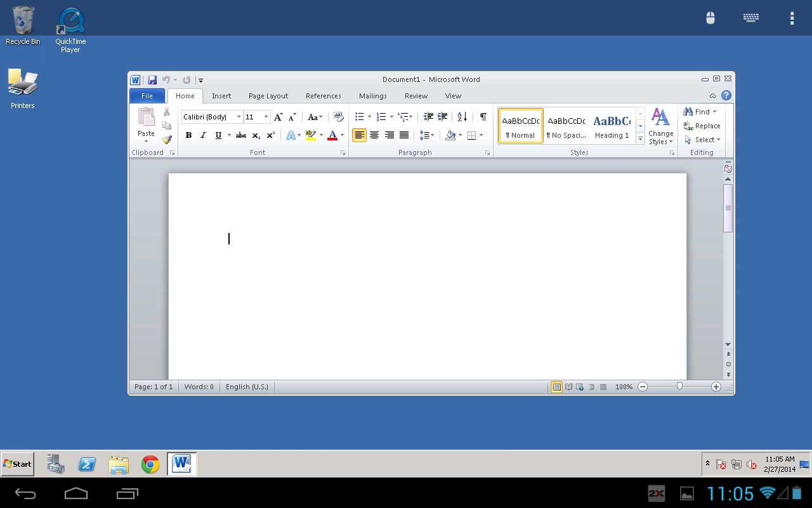Open the font name dropdown
Viewport: 812px width, 508px height.
pyautogui.click(x=239, y=117)
